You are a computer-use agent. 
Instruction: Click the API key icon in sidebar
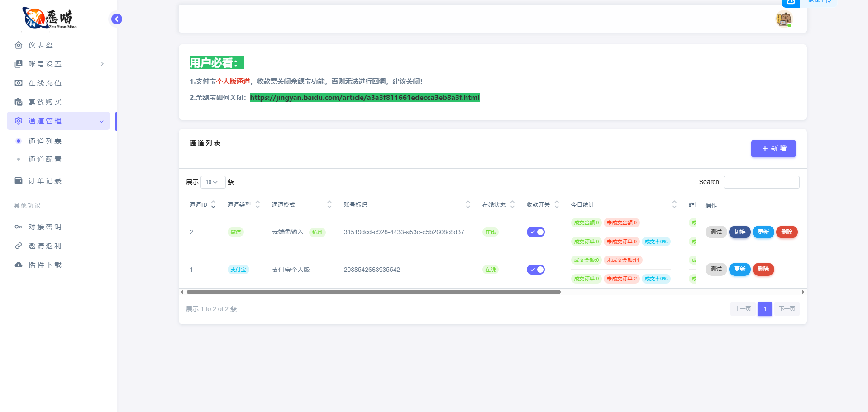19,227
